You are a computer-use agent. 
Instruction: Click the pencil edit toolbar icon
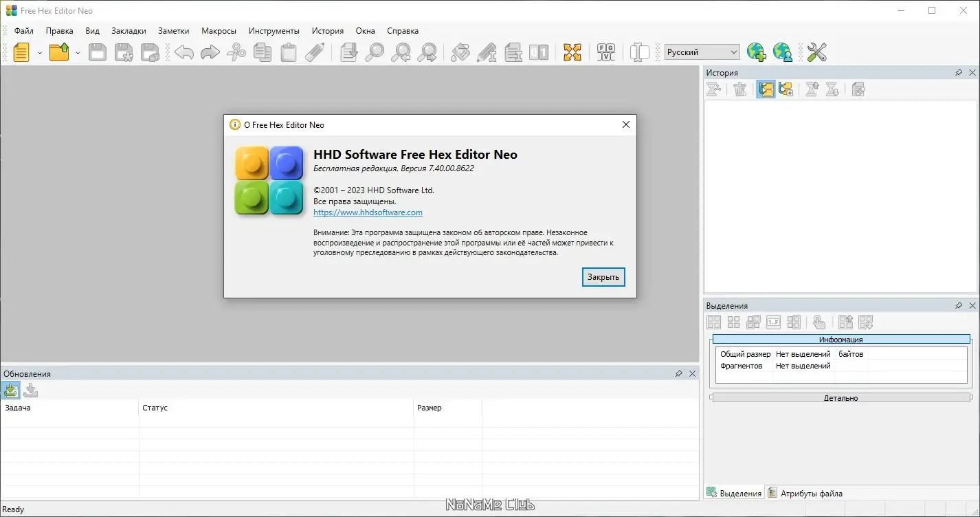pos(315,52)
